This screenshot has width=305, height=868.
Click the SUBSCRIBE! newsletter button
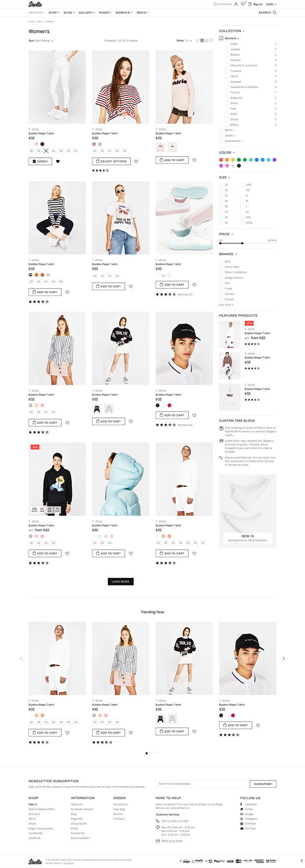[x=263, y=784]
